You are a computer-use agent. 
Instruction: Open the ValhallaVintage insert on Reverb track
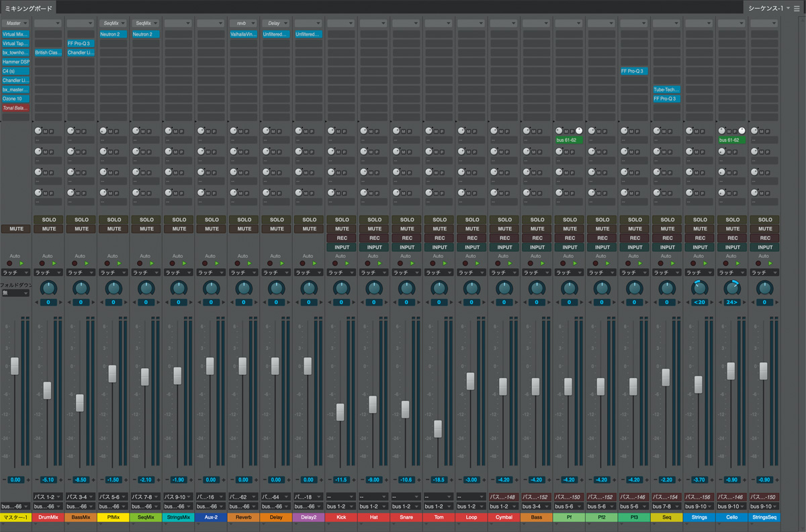244,34
